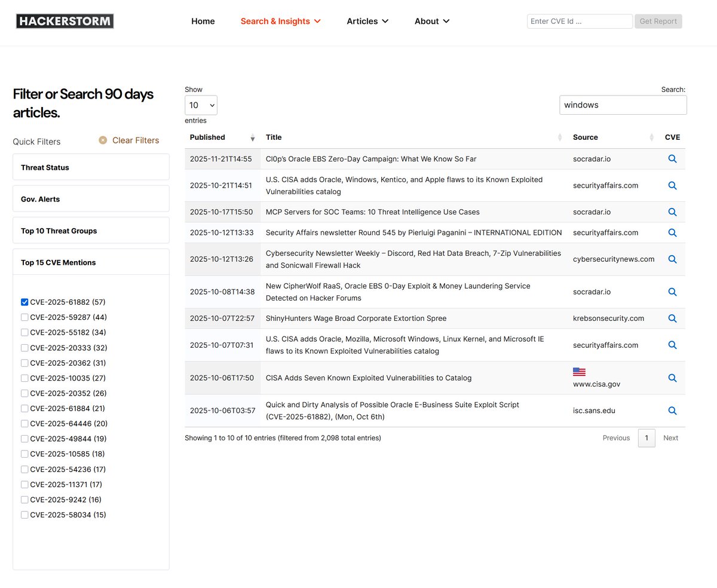
Task: Sort table by Source column arrows
Action: (651, 137)
